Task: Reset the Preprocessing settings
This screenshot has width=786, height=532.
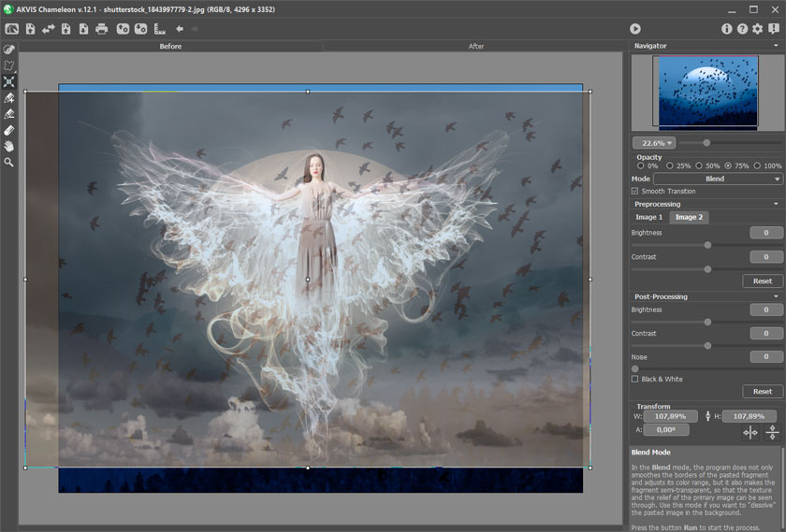Action: tap(763, 281)
